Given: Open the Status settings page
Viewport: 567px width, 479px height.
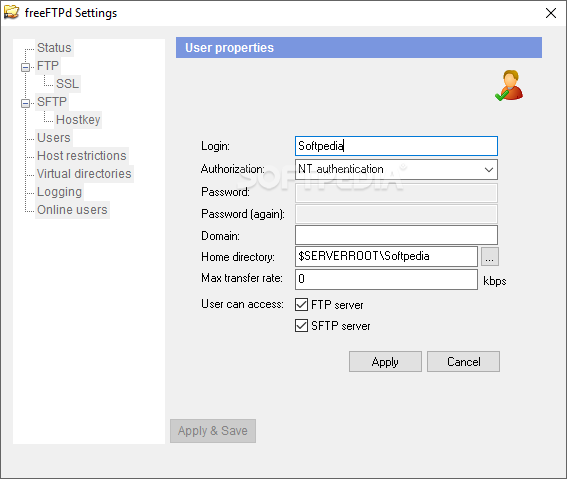Looking at the screenshot, I should pyautogui.click(x=54, y=48).
